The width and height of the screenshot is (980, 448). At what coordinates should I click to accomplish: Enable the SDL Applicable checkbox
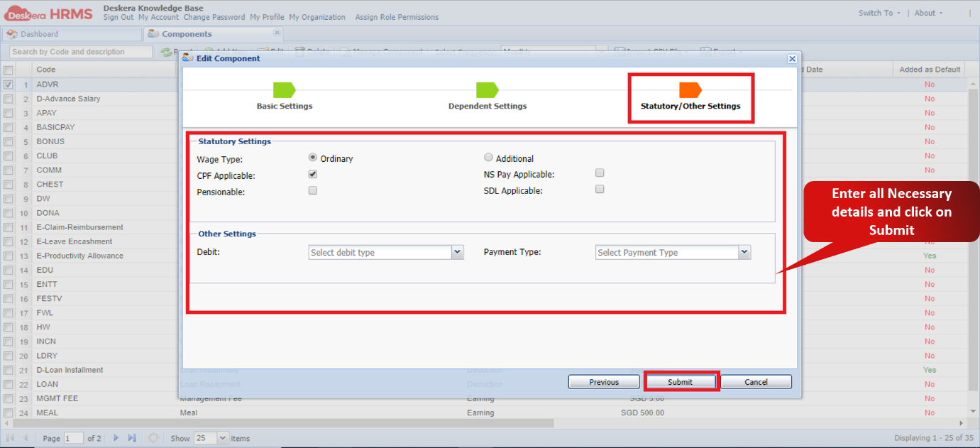pos(600,189)
